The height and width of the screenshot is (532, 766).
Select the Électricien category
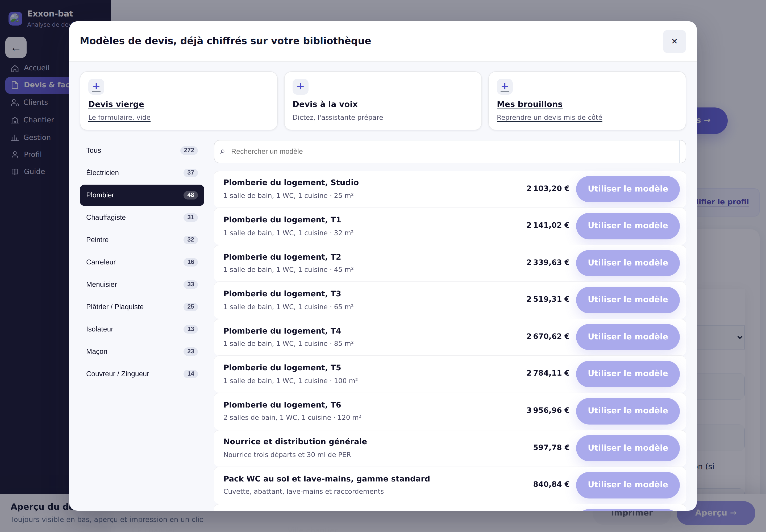pos(142,173)
